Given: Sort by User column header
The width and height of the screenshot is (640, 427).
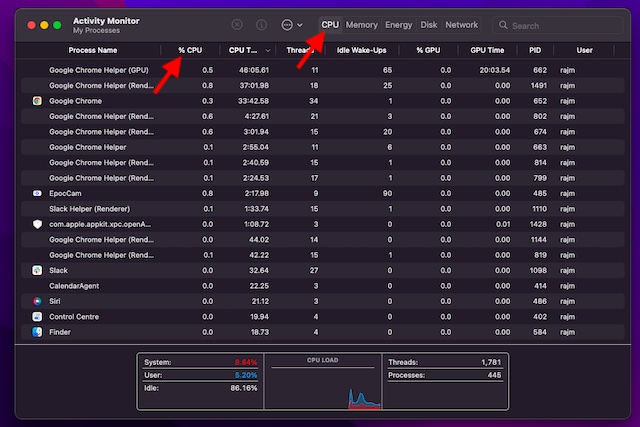Looking at the screenshot, I should (584, 50).
